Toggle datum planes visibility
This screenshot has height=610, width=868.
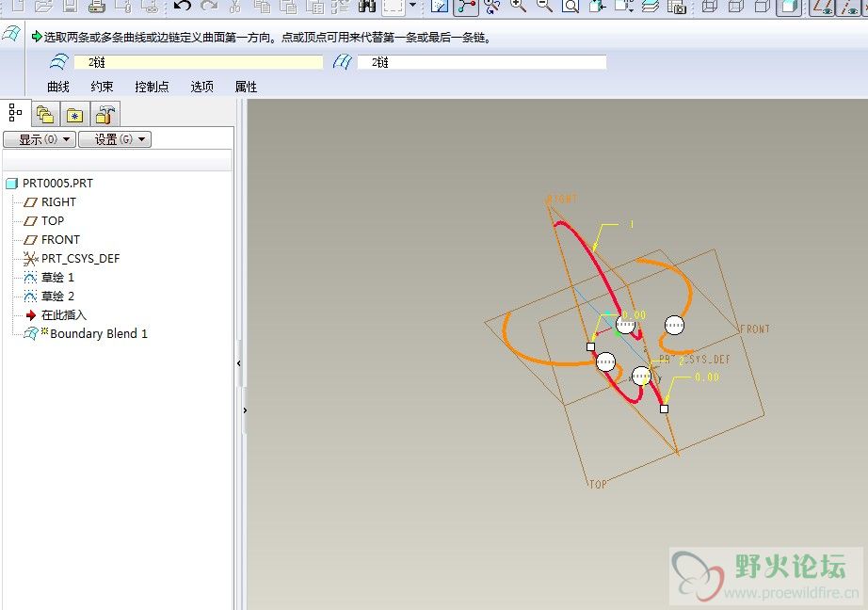click(822, 6)
